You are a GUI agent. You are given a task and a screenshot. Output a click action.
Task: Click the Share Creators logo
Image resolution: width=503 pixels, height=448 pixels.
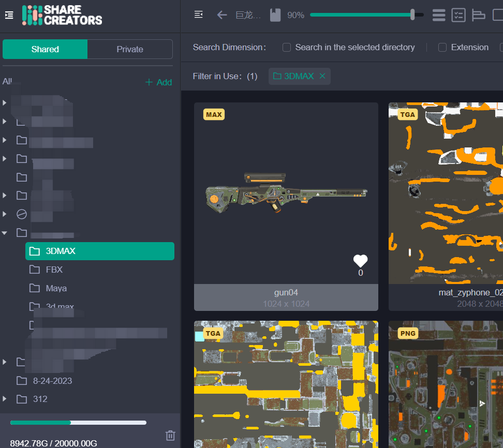pyautogui.click(x=62, y=15)
